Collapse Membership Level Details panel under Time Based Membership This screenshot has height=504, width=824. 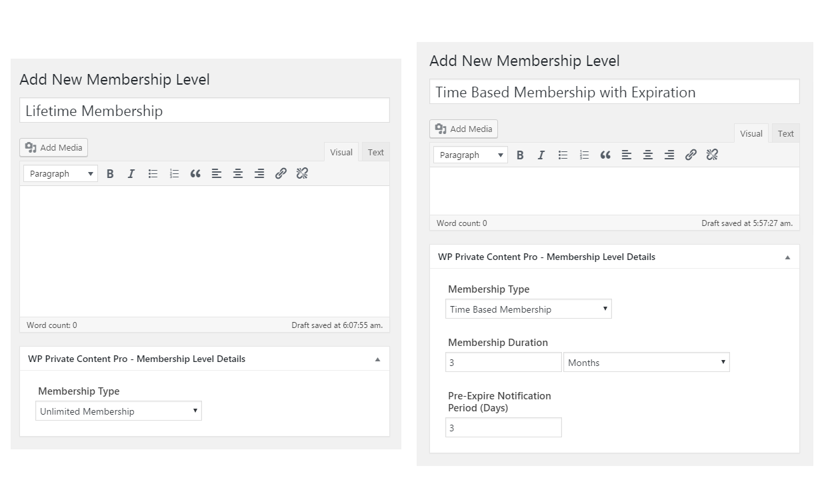[787, 257]
